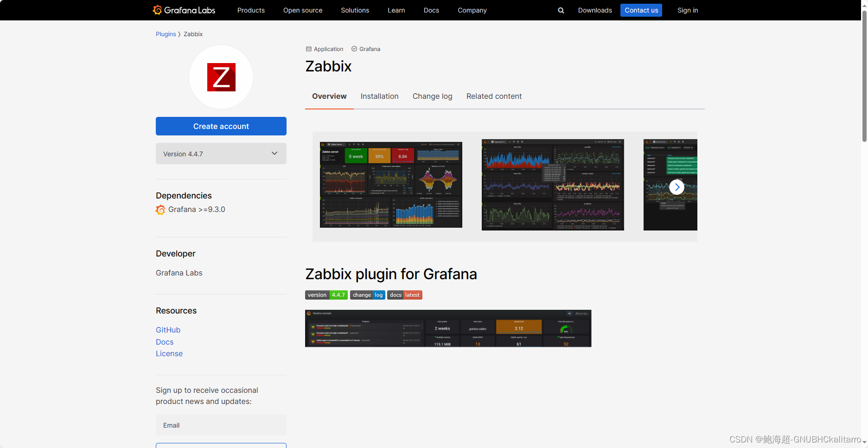Open the Docs menu in the top bar
The height and width of the screenshot is (448, 868).
(x=431, y=10)
